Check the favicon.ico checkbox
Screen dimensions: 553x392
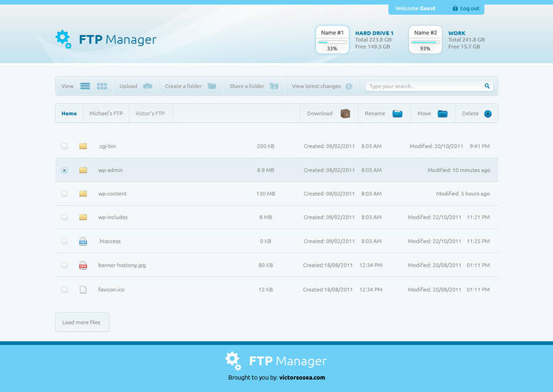[64, 290]
